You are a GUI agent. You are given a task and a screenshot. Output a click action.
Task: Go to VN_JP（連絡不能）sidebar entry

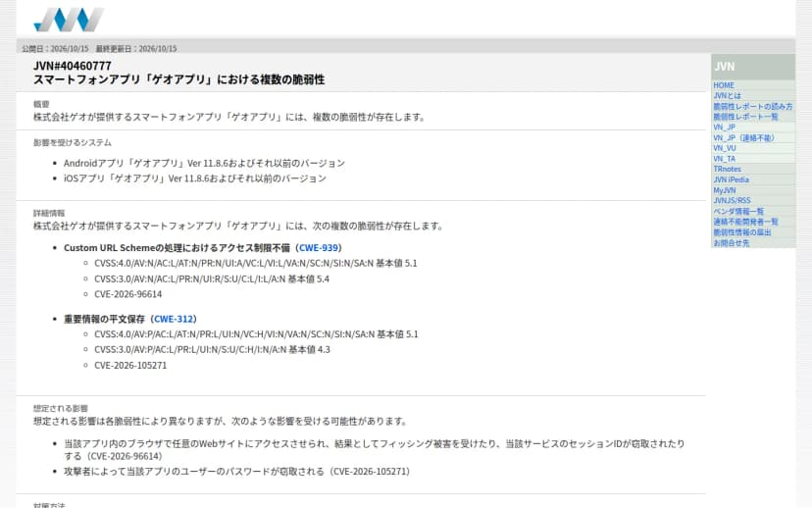[x=743, y=137]
